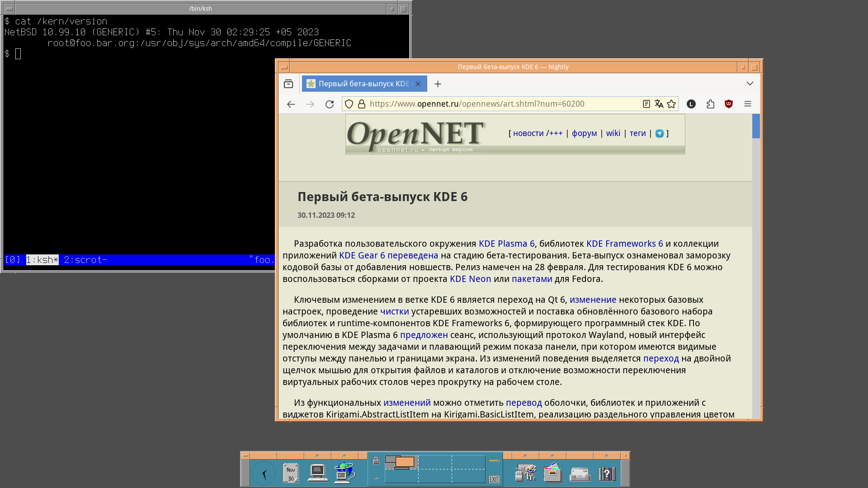868x488 pixels.
Task: Open the '+++' header link
Action: pos(556,134)
